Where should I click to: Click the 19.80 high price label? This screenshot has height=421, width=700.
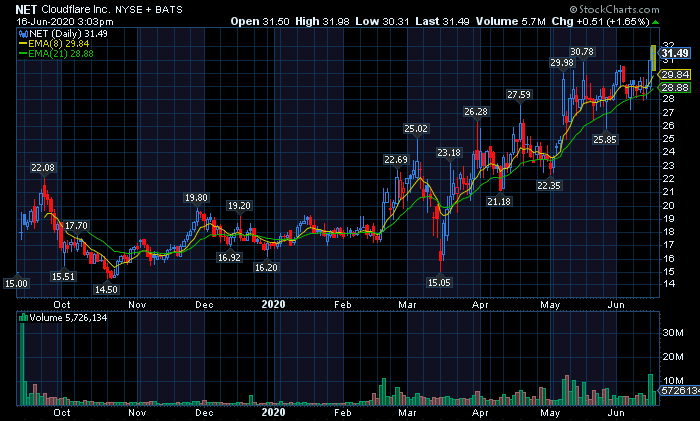[x=196, y=198]
